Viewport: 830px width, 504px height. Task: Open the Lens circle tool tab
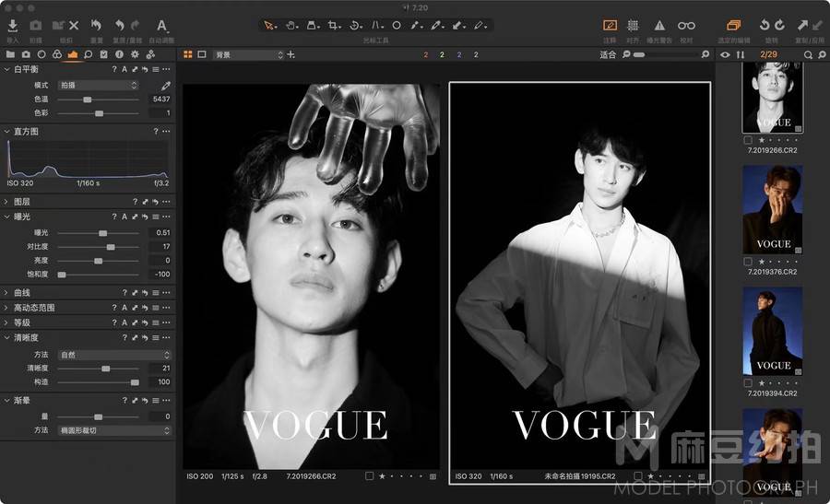41,54
